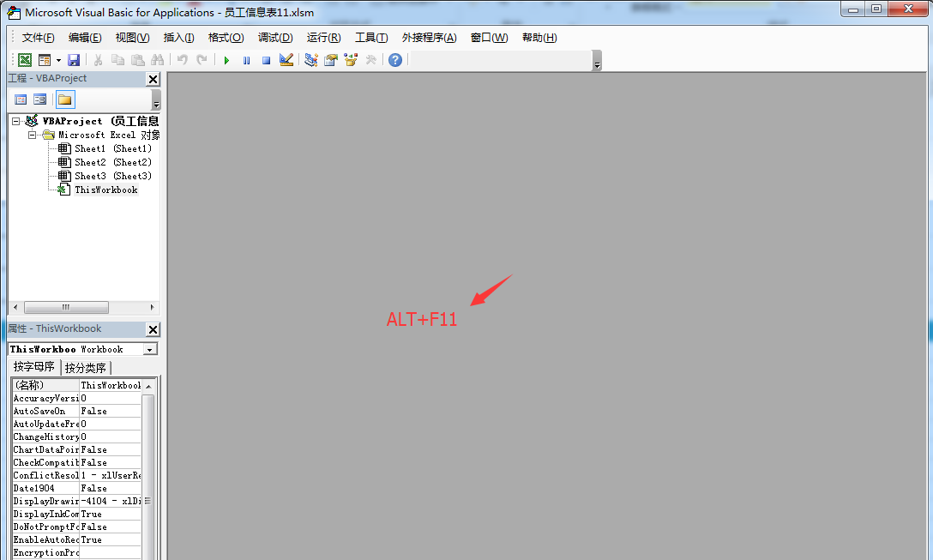Click the Copy icon in toolbar
933x560 pixels.
[x=117, y=60]
